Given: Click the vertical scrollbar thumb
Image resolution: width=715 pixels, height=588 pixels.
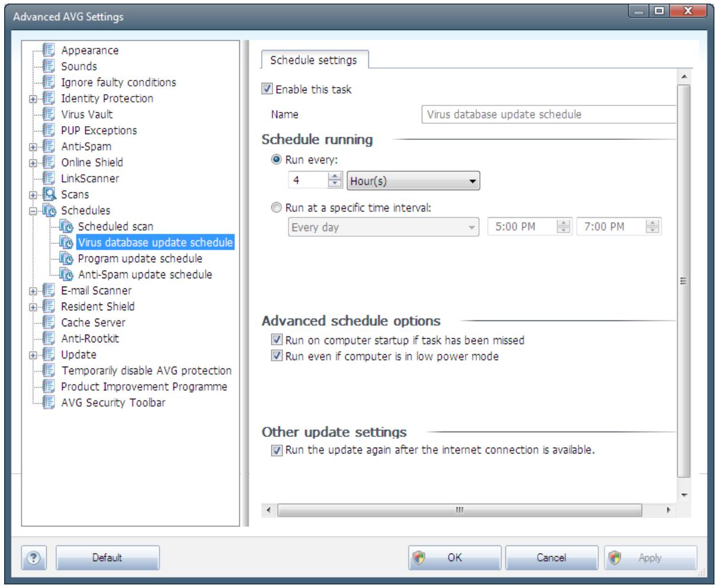Looking at the screenshot, I should tap(683, 281).
